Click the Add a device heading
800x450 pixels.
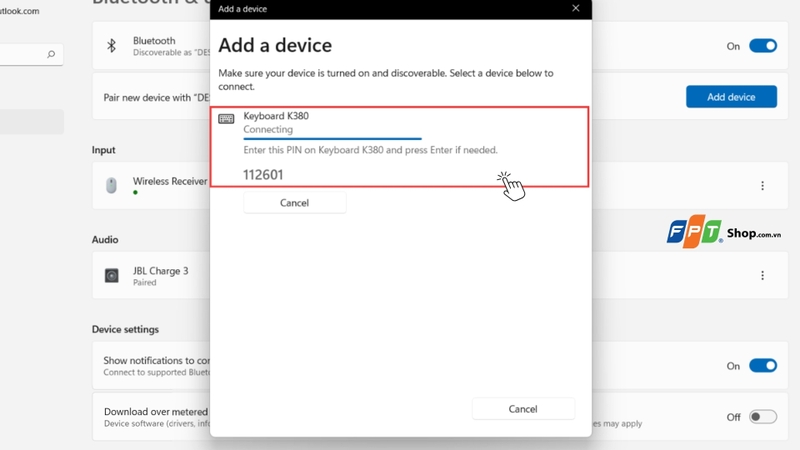pyautogui.click(x=275, y=45)
